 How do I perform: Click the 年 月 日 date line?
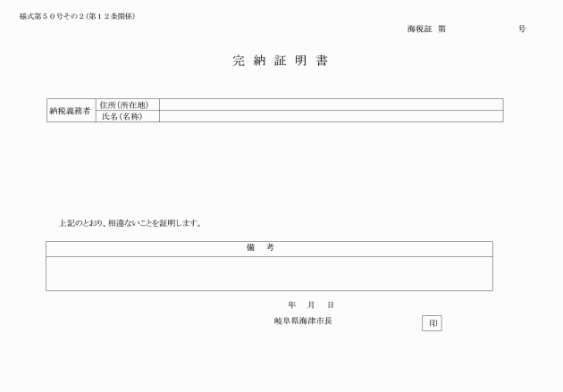[x=311, y=304]
